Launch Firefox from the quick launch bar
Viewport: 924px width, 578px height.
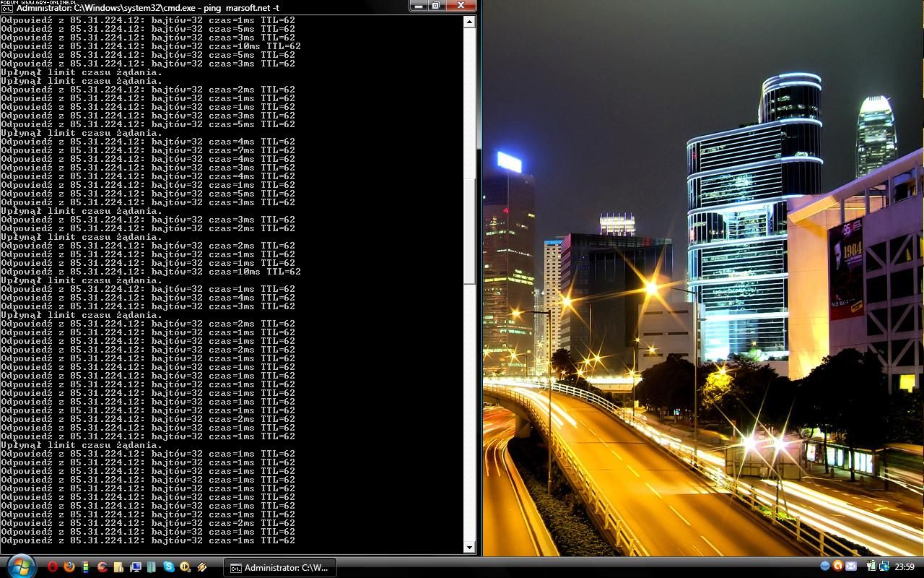pos(69,566)
